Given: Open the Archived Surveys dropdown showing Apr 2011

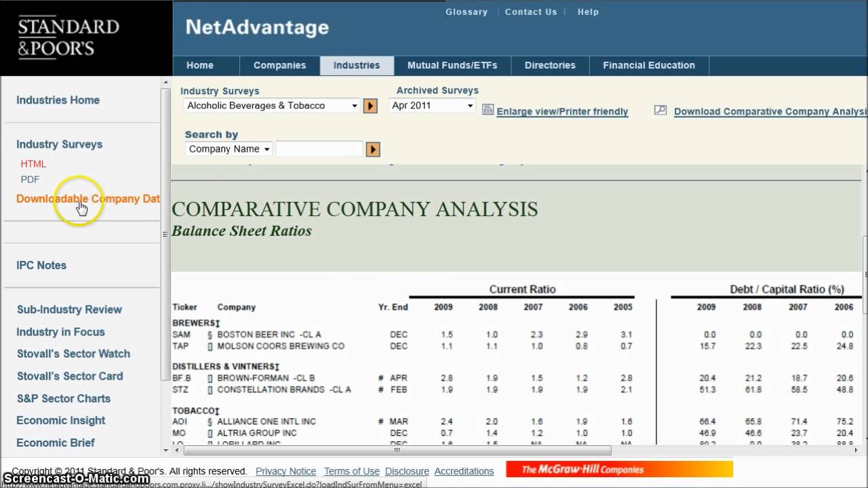Looking at the screenshot, I should (432, 106).
